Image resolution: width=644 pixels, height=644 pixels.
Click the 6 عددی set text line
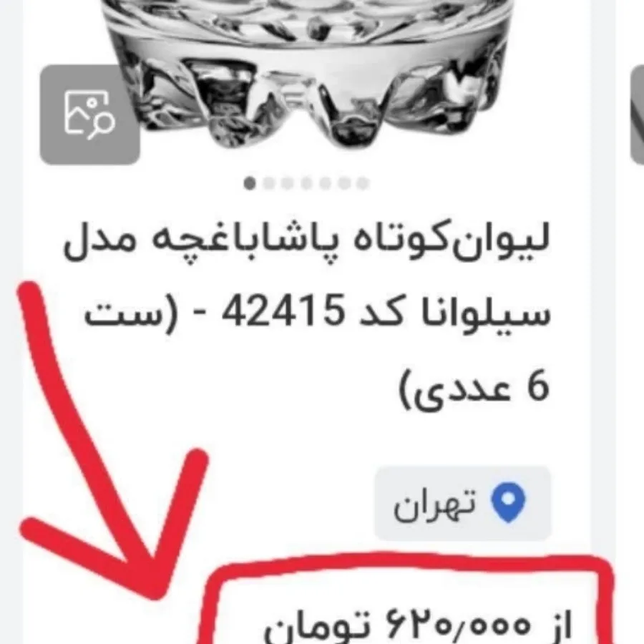click(x=475, y=387)
